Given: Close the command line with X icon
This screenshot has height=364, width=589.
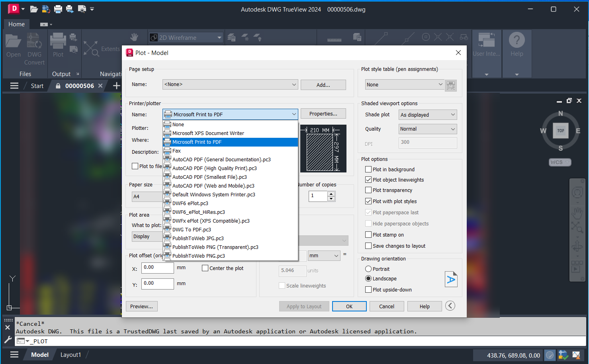Looking at the screenshot, I should coord(8,327).
